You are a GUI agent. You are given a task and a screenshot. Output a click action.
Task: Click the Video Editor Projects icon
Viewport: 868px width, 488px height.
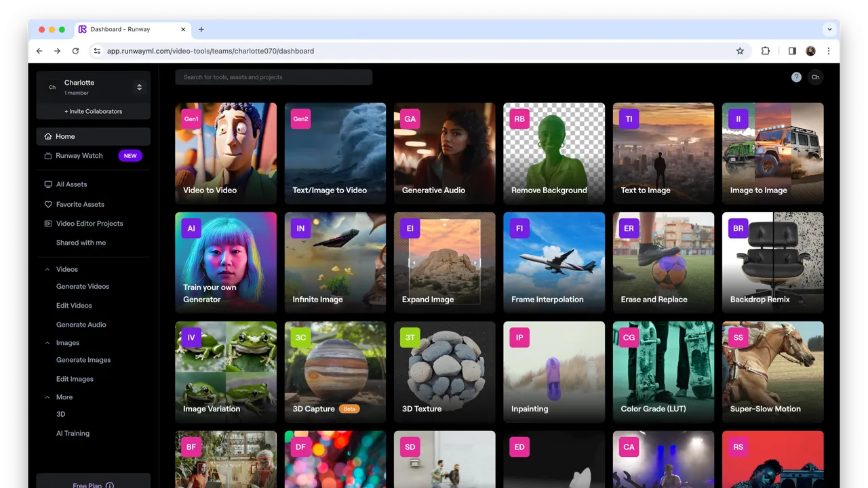pyautogui.click(x=48, y=224)
